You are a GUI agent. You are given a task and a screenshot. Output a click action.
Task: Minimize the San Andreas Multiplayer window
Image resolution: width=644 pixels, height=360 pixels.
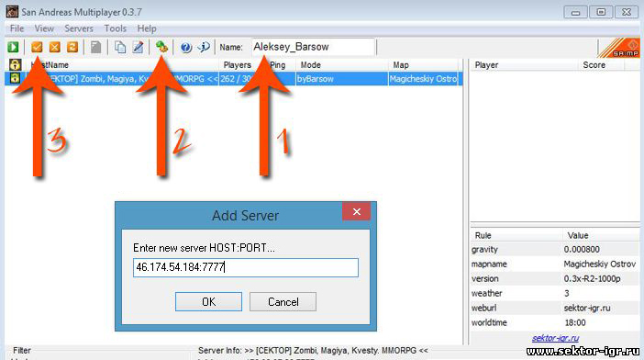coord(575,12)
